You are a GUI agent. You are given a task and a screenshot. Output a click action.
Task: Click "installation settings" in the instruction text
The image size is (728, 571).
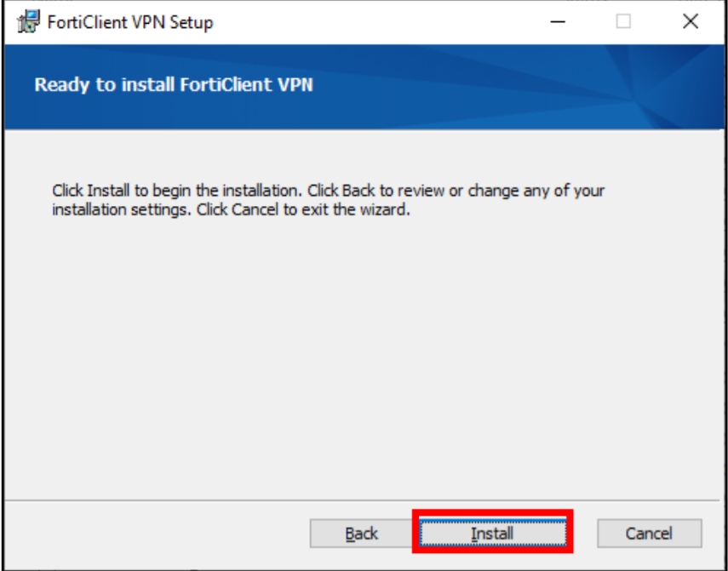click(x=122, y=209)
